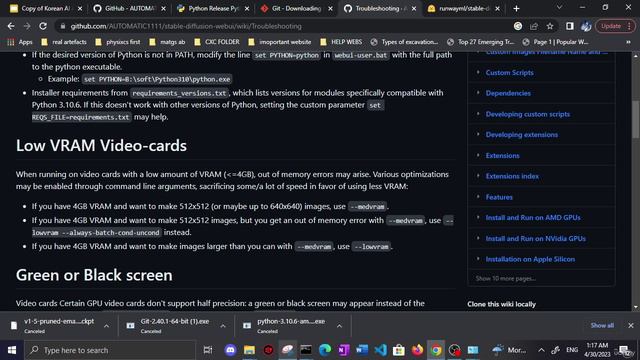Open the HELP WEBS bookmark folder
This screenshot has height=360, width=640.
point(341,42)
